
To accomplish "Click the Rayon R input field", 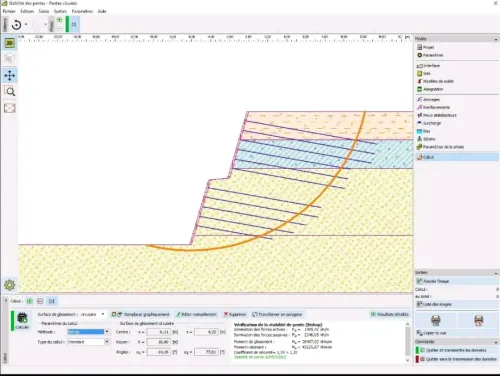I will coord(159,342).
